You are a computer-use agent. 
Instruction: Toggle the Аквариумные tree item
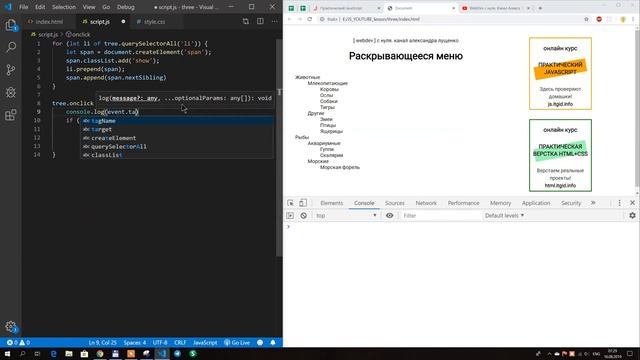[324, 143]
